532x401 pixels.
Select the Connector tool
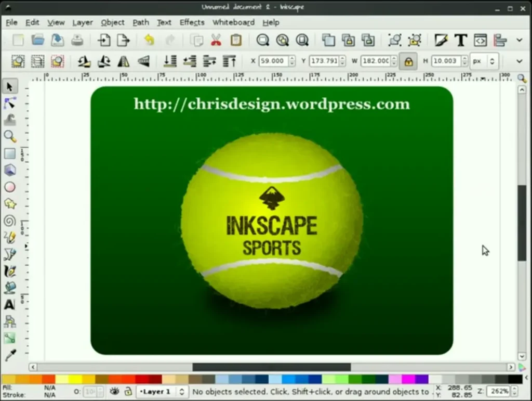click(9, 321)
